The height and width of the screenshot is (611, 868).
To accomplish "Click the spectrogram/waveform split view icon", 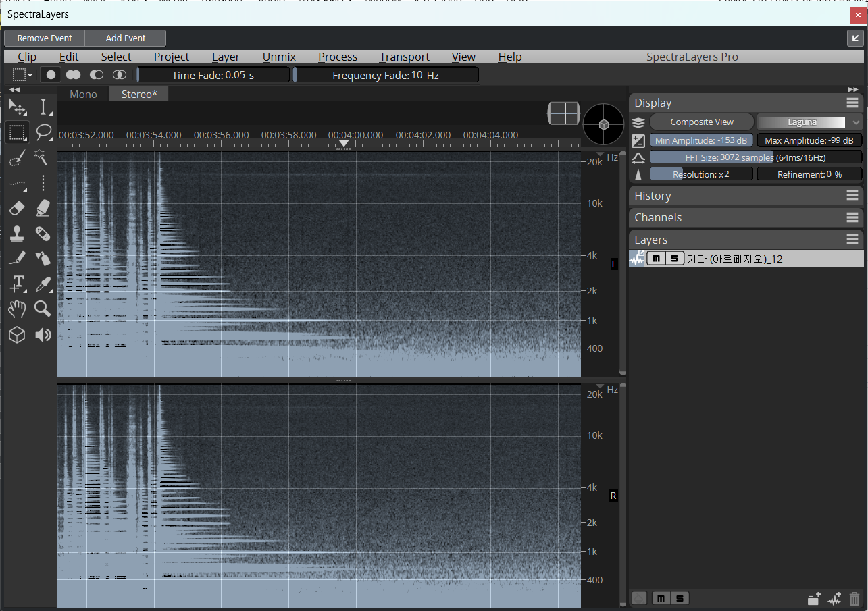I will pyautogui.click(x=564, y=113).
